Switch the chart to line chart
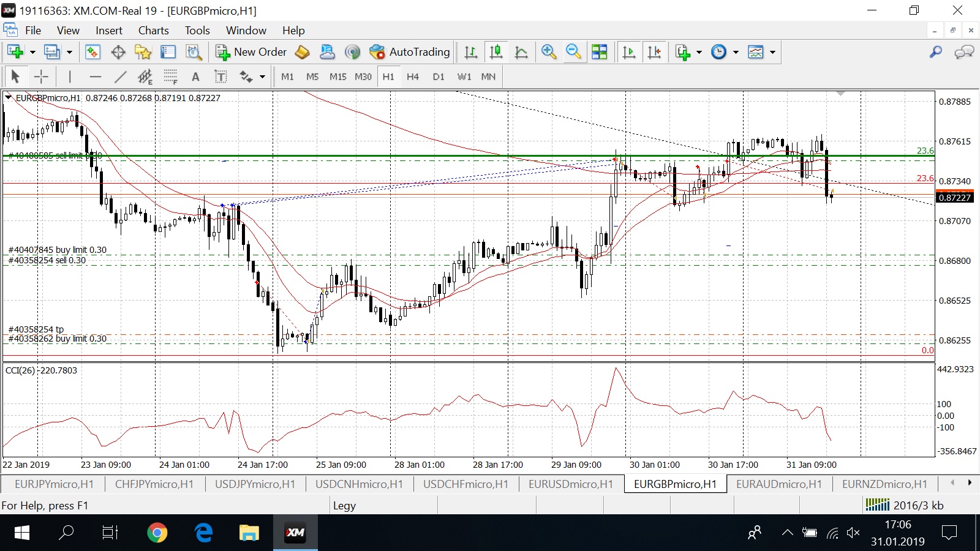 521,52
